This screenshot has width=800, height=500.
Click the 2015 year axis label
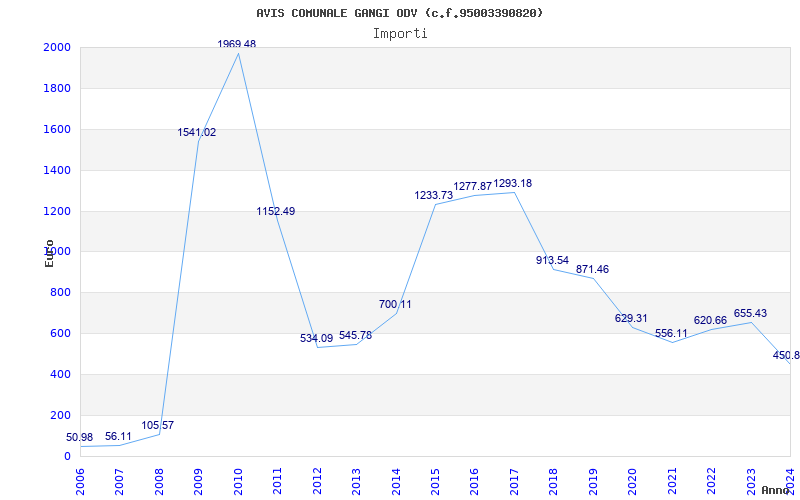pyautogui.click(x=435, y=482)
